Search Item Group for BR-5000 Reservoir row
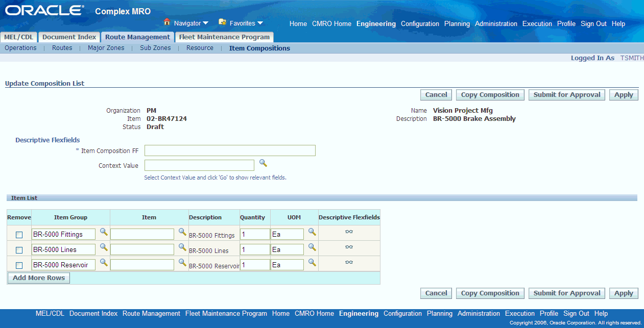 (x=104, y=263)
